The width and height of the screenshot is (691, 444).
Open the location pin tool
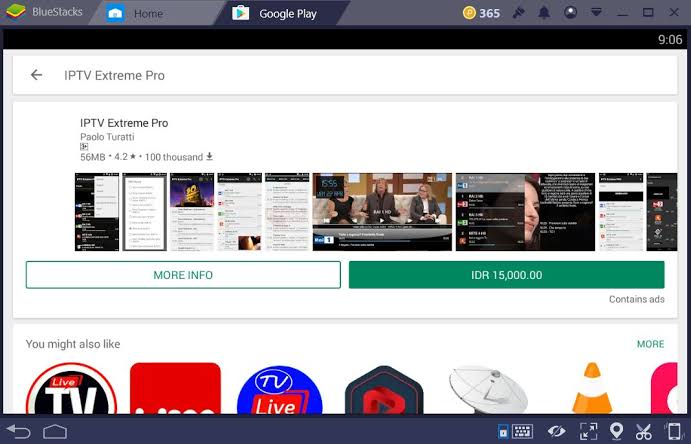point(616,431)
